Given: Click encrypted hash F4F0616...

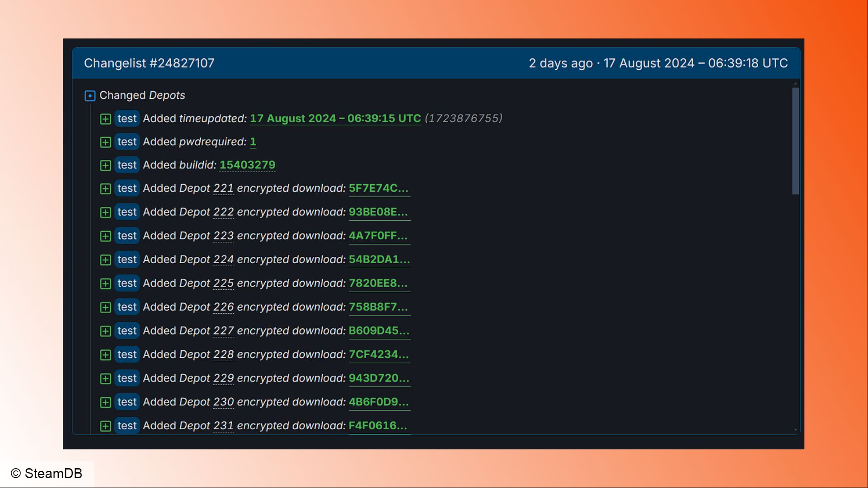Looking at the screenshot, I should [379, 426].
